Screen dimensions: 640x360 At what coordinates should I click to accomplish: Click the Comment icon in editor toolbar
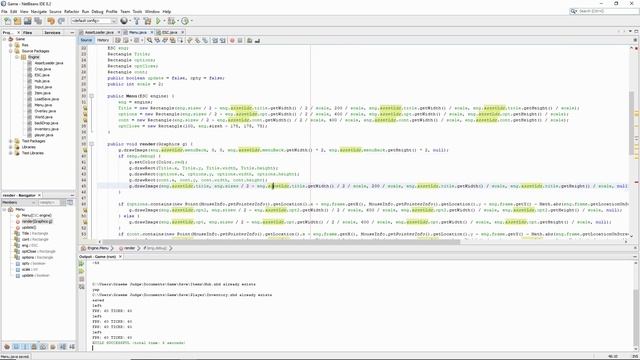(249, 40)
